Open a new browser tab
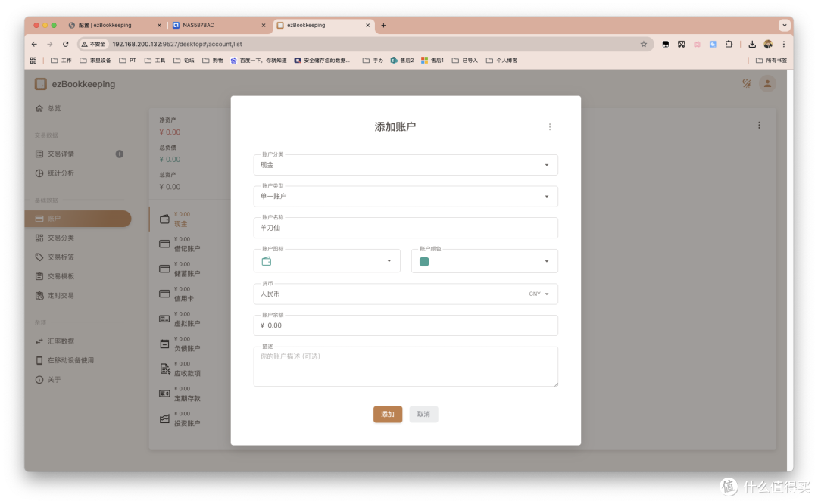818x504 pixels. coord(383,25)
